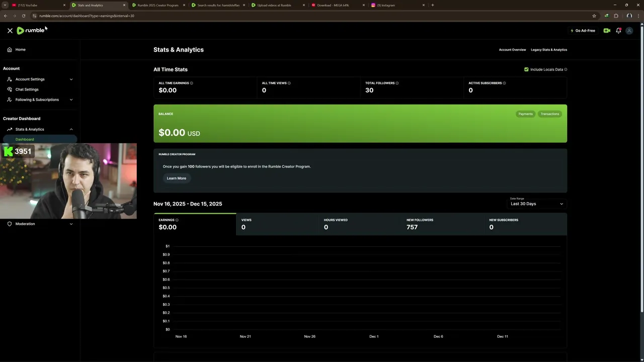This screenshot has height=362, width=644.
Task: Select the Hours Viewed chart tab
Action: click(x=360, y=224)
